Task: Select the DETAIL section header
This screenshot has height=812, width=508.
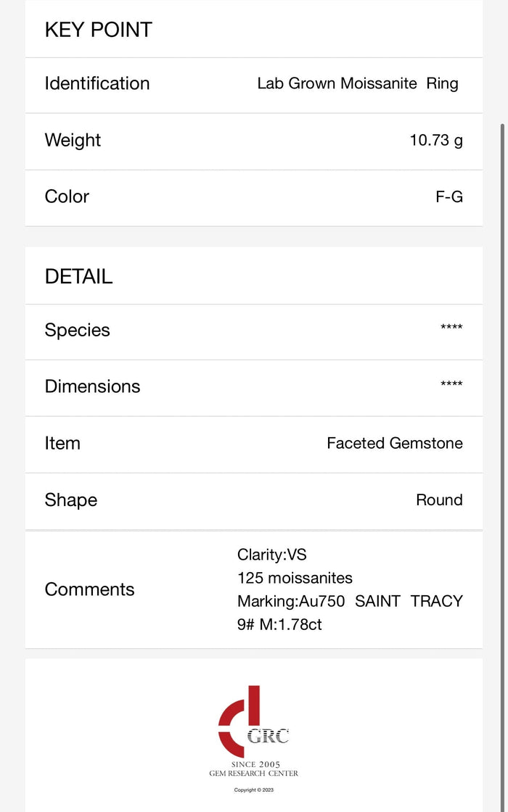Action: click(79, 276)
